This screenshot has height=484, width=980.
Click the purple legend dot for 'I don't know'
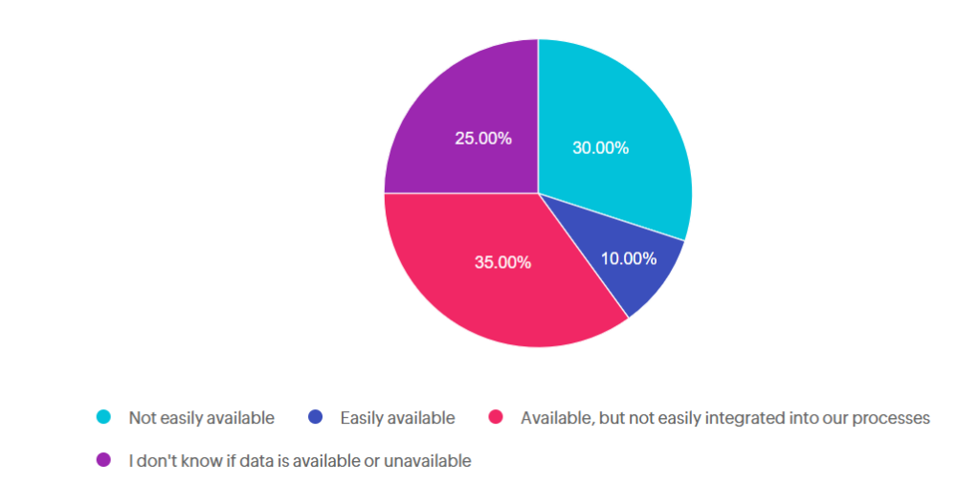pos(103,460)
